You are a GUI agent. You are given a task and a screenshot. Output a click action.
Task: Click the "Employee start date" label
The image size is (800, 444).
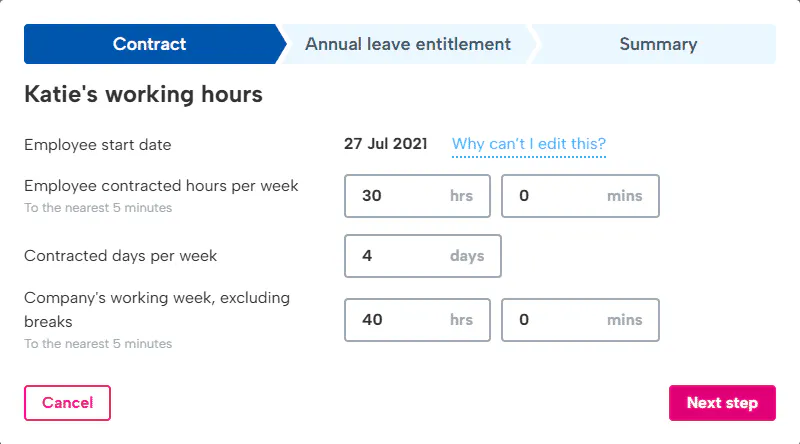[x=98, y=145]
